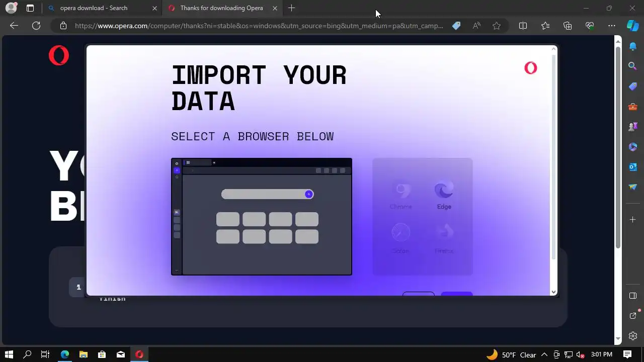
Task: Open Browser essentials heart icon
Action: (590, 26)
